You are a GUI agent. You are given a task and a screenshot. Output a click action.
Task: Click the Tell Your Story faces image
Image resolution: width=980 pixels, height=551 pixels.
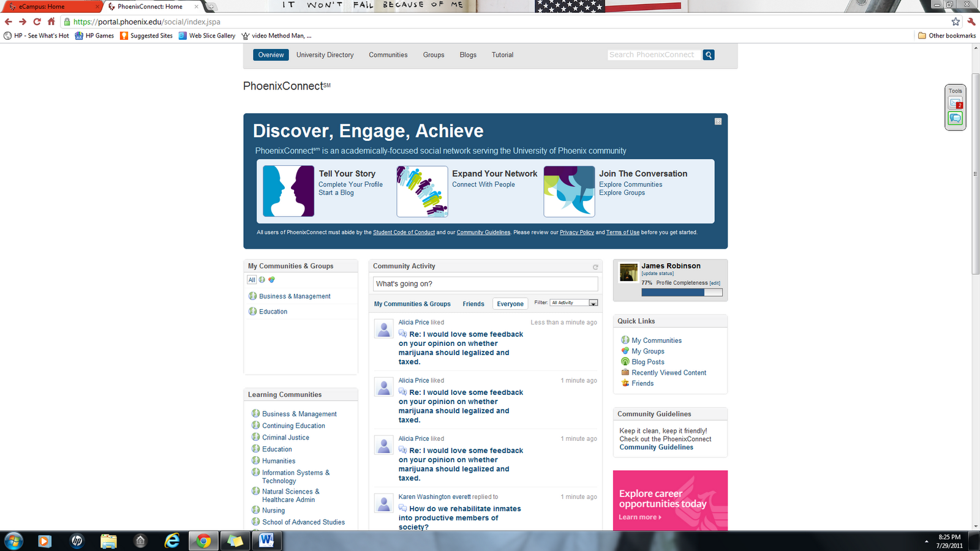(288, 191)
